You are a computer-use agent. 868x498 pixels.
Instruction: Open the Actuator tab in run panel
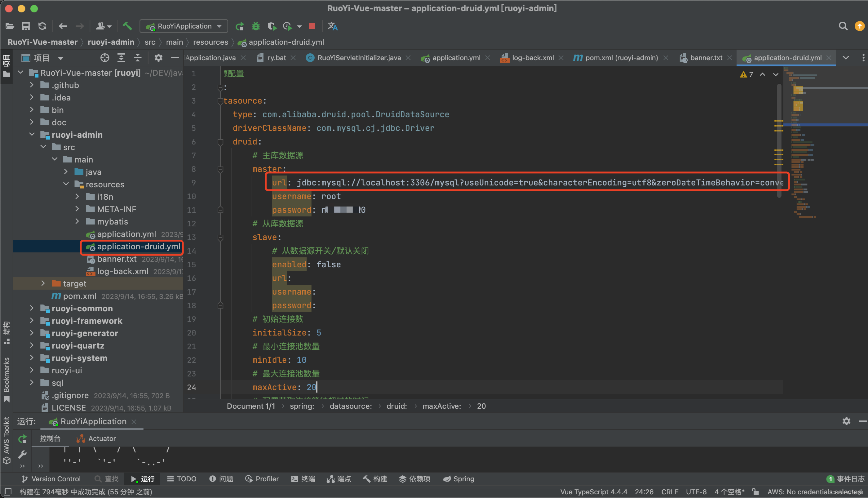(x=96, y=438)
